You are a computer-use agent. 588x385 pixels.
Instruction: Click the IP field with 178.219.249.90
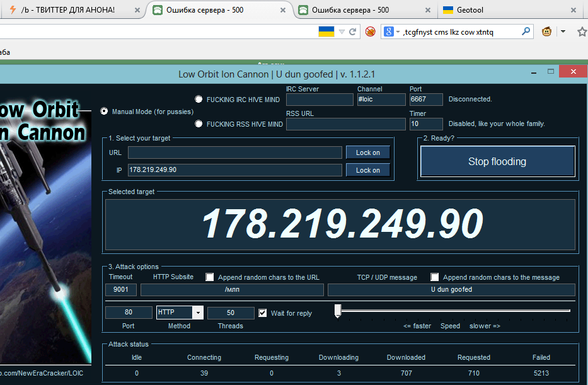coord(234,170)
